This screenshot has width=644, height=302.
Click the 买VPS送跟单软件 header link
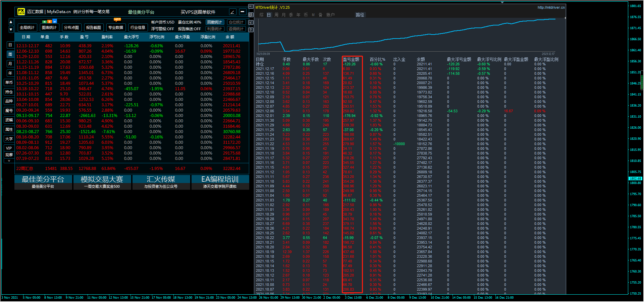[x=198, y=12]
